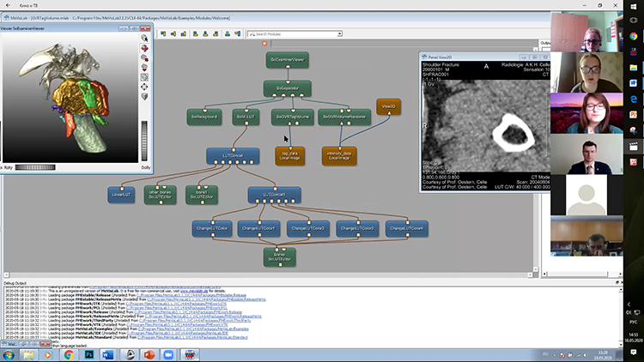The height and width of the screenshot is (362, 644).
Task: Select the ChangeLUTColor1 module node
Action: [x=258, y=229]
